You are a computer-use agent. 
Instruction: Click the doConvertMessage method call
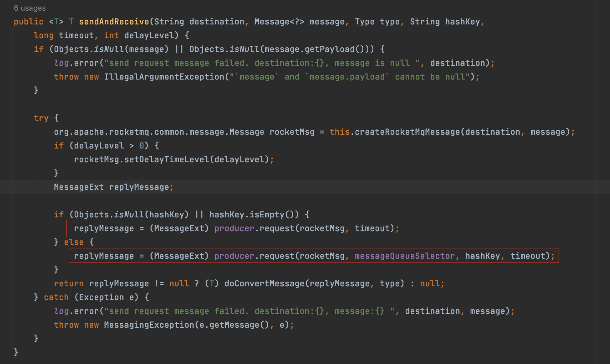pos(264,283)
